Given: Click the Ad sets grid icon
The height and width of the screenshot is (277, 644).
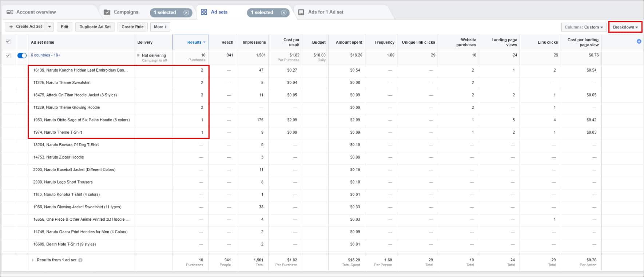Looking at the screenshot, I should pos(204,12).
